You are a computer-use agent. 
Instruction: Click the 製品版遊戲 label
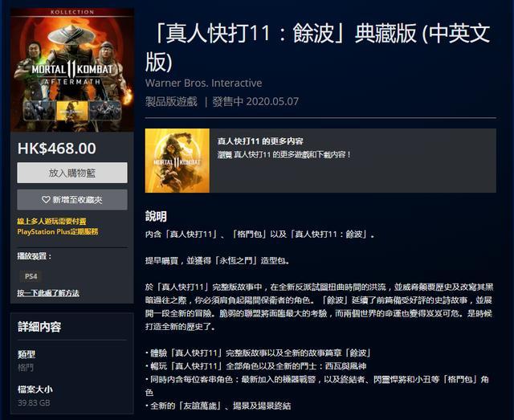coord(171,101)
